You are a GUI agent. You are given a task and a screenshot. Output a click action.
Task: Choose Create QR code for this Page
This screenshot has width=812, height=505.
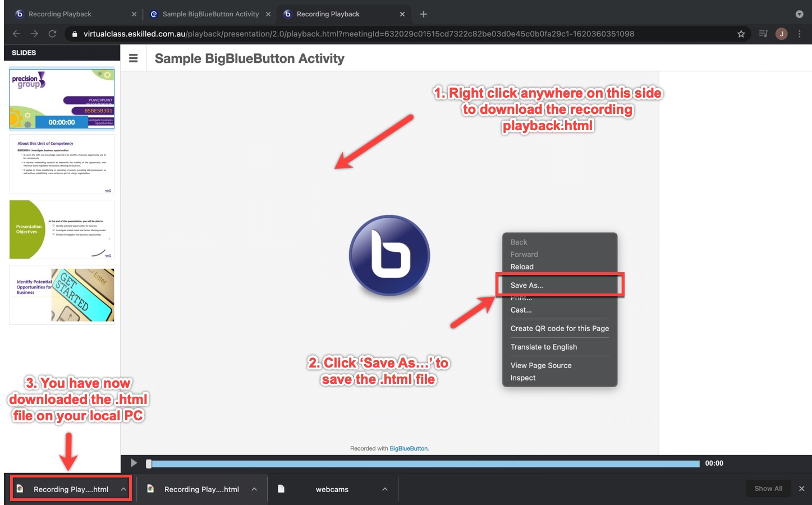click(559, 328)
